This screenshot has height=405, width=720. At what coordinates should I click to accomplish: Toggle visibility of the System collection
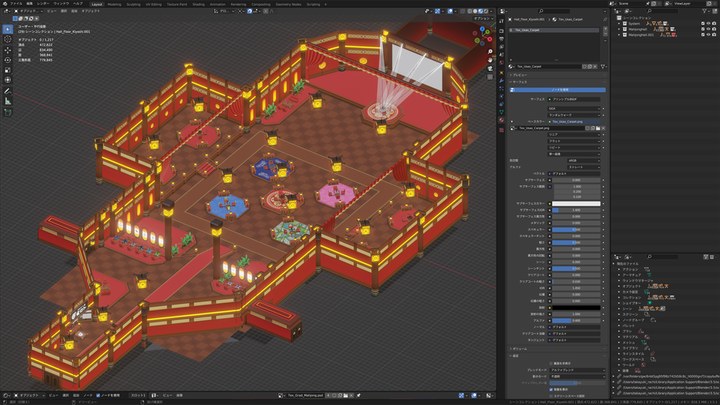[x=708, y=24]
